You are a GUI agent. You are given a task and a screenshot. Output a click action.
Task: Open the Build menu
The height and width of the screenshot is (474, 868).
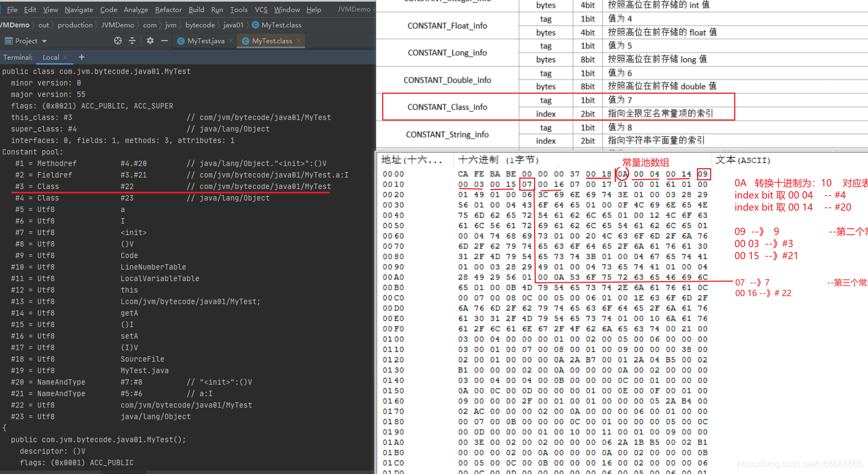tap(196, 9)
